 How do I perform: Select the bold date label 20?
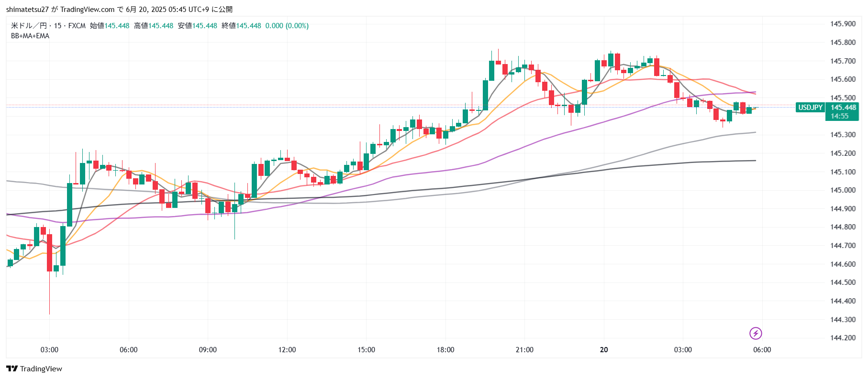click(604, 350)
